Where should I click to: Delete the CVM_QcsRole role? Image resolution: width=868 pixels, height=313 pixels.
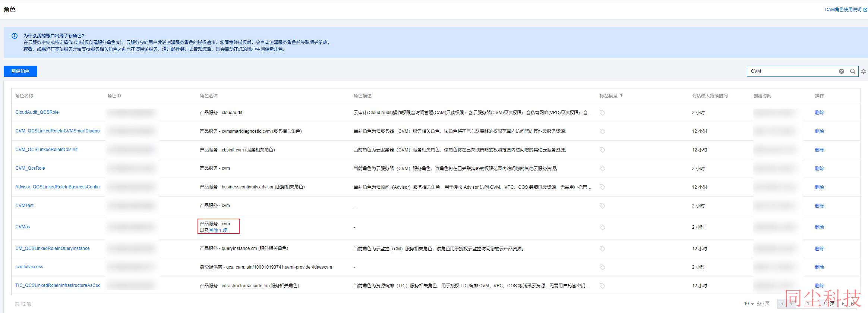(820, 169)
